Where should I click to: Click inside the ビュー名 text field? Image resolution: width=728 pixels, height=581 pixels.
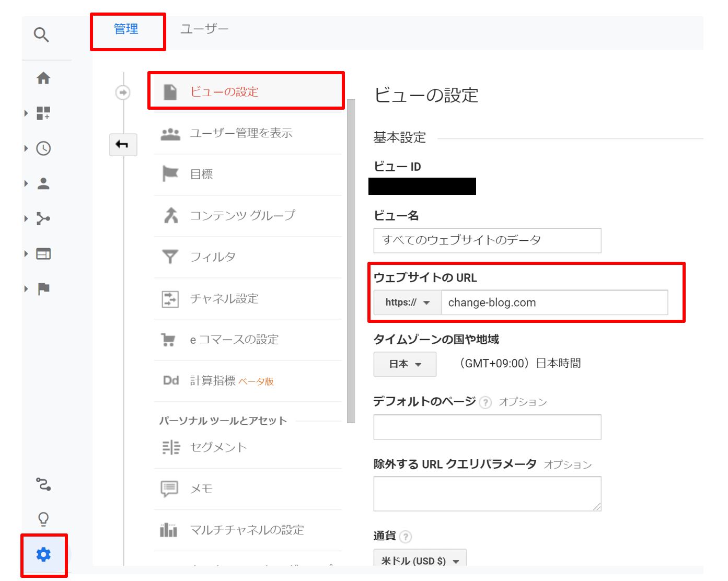487,241
